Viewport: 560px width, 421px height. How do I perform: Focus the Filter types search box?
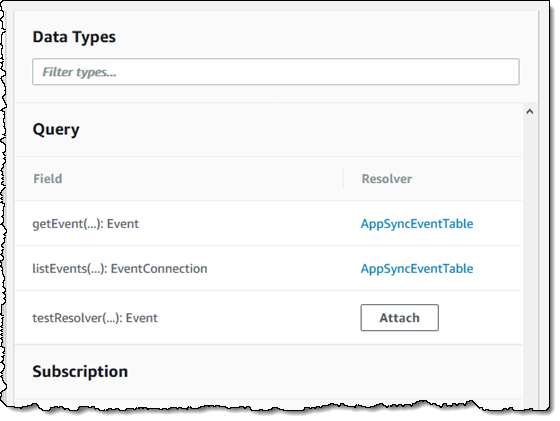(x=276, y=72)
